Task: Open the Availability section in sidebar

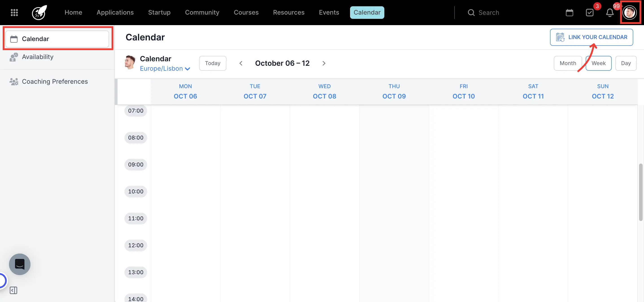Action: [38, 57]
